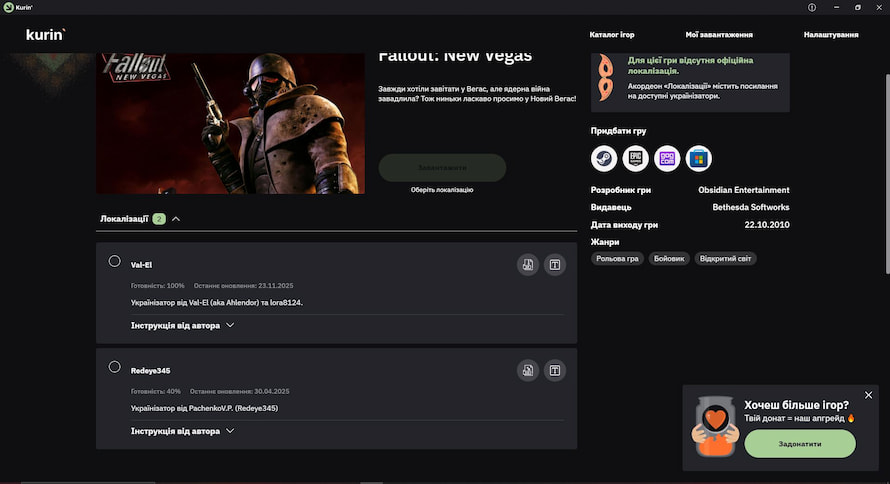Open the Epic Games store icon
The height and width of the screenshot is (484, 890).
pos(635,158)
